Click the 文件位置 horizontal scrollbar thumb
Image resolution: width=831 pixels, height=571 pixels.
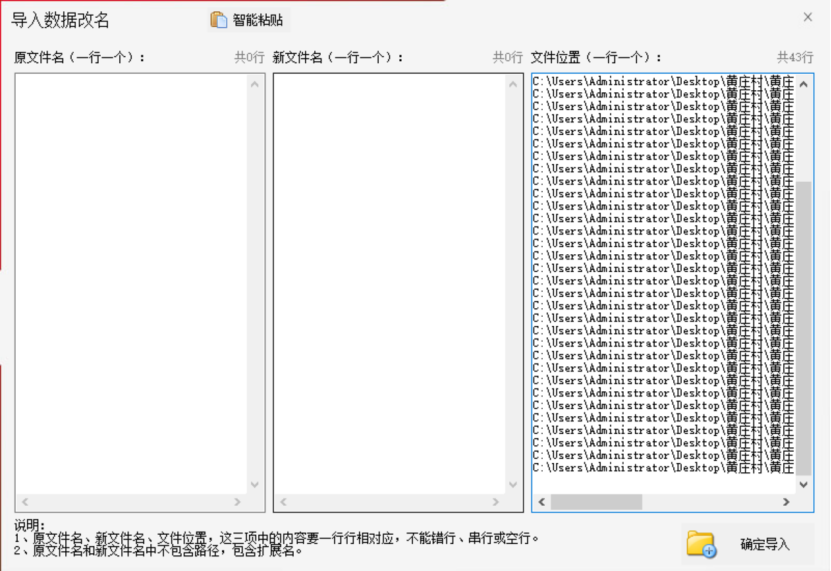(x=596, y=502)
